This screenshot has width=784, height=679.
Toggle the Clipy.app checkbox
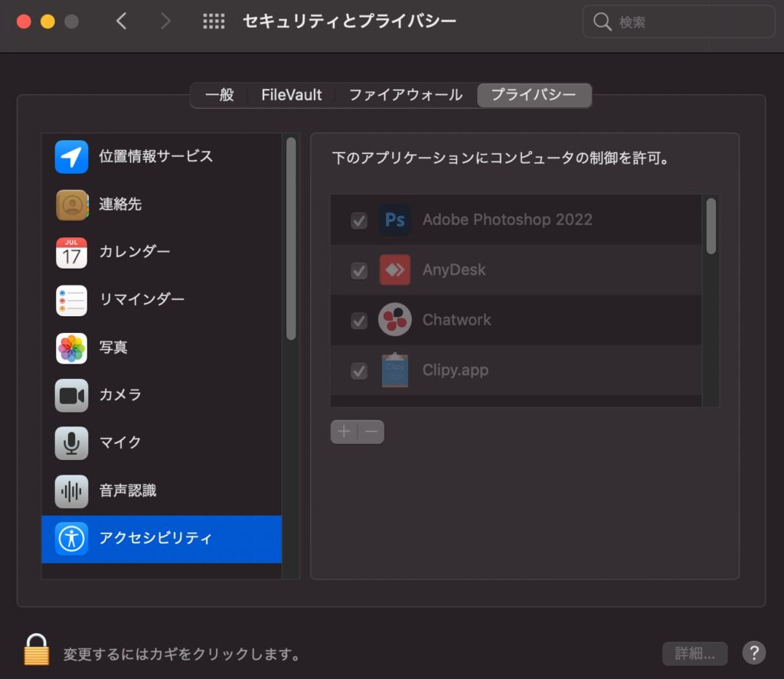(359, 371)
